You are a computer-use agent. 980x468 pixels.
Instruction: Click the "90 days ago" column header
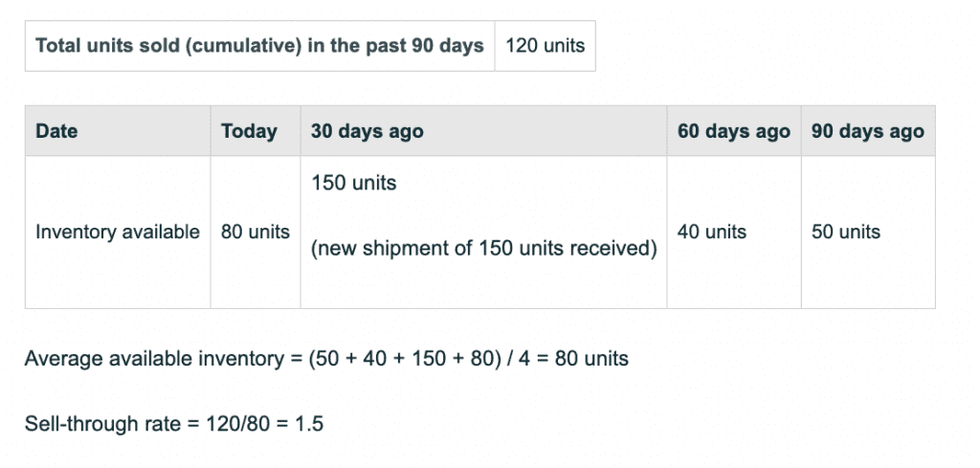[x=867, y=131]
